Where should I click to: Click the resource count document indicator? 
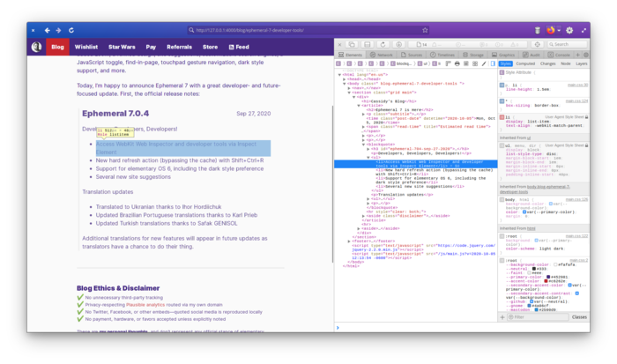coord(421,44)
